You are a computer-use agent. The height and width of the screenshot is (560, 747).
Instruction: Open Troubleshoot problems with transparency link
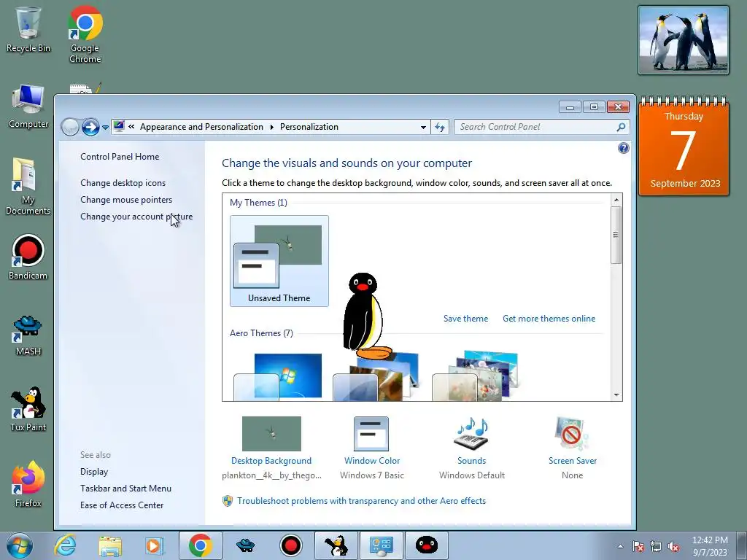(x=362, y=501)
